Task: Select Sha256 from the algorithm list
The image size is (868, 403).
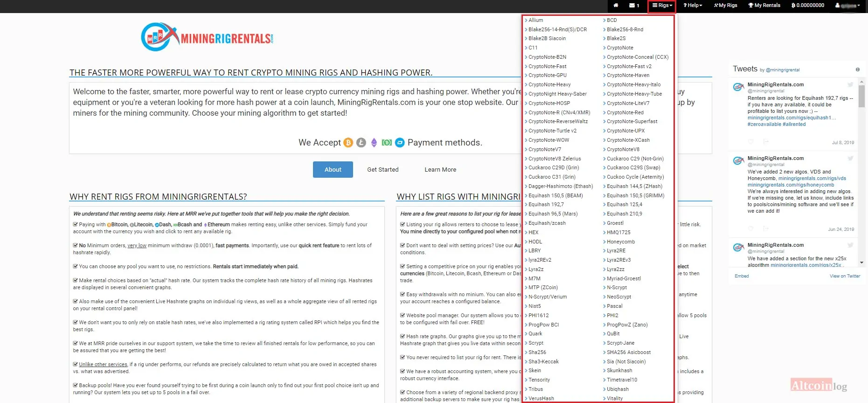Action: pyautogui.click(x=537, y=352)
